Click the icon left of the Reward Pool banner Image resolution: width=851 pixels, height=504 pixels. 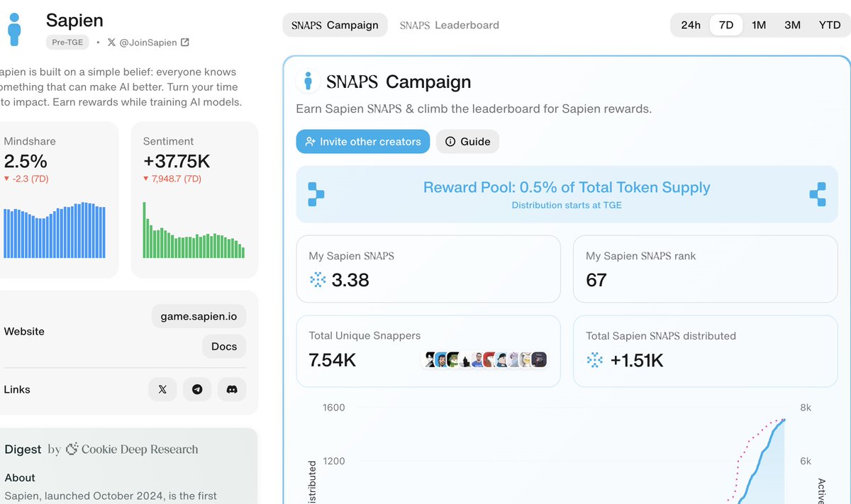(x=316, y=194)
